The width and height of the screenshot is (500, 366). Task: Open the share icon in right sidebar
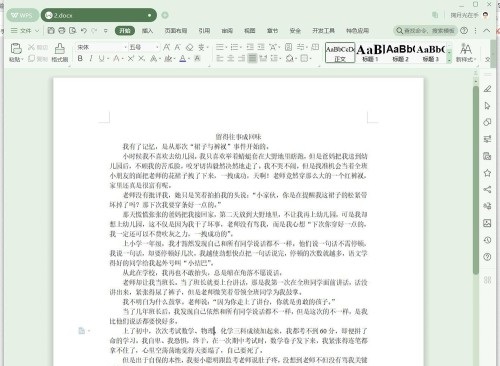tap(487, 189)
